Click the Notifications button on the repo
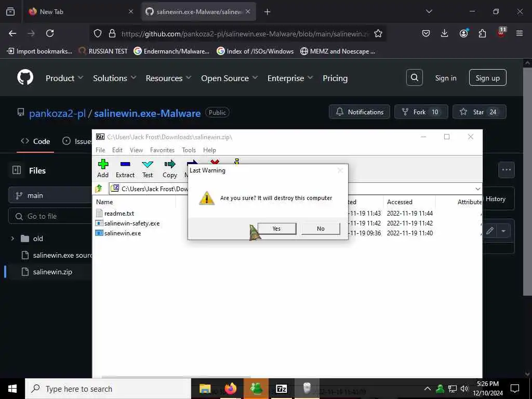The width and height of the screenshot is (532, 399). tap(360, 112)
